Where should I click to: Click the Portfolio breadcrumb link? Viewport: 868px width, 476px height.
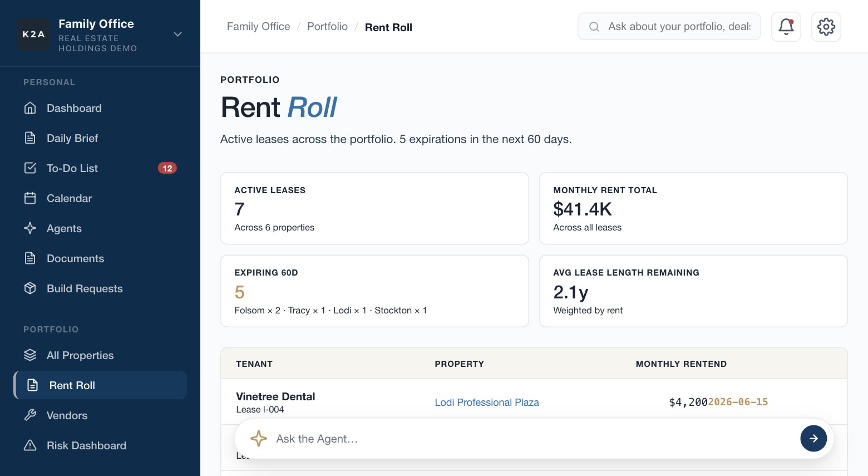(327, 27)
